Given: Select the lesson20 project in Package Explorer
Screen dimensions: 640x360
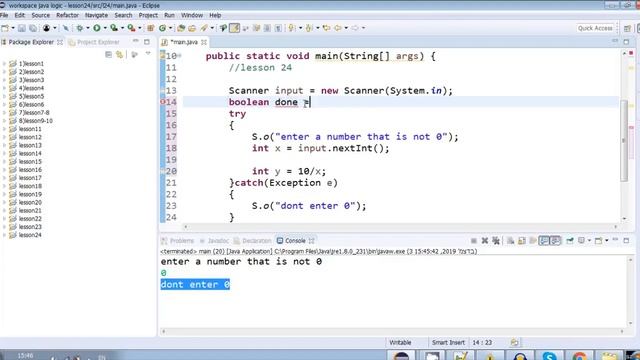Looking at the screenshot, I should coord(30,202).
